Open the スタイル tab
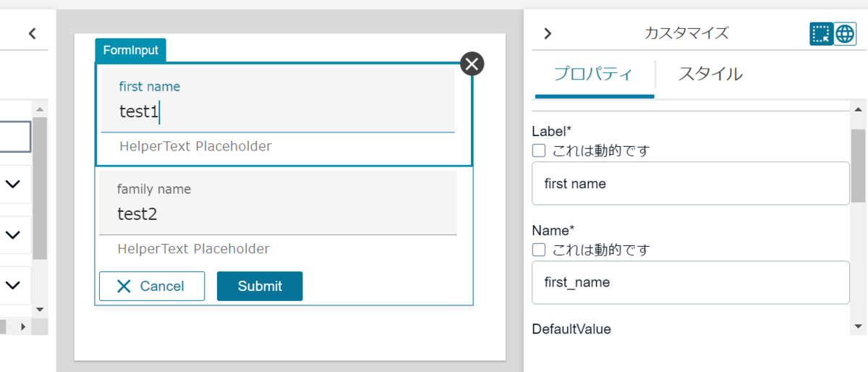Image resolution: width=868 pixels, height=372 pixels. (x=710, y=74)
